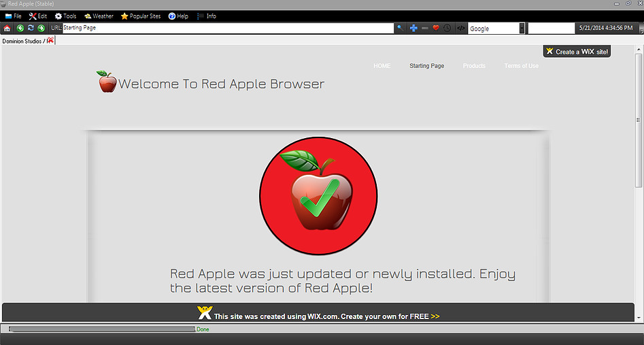Open the Help menu

coord(178,16)
